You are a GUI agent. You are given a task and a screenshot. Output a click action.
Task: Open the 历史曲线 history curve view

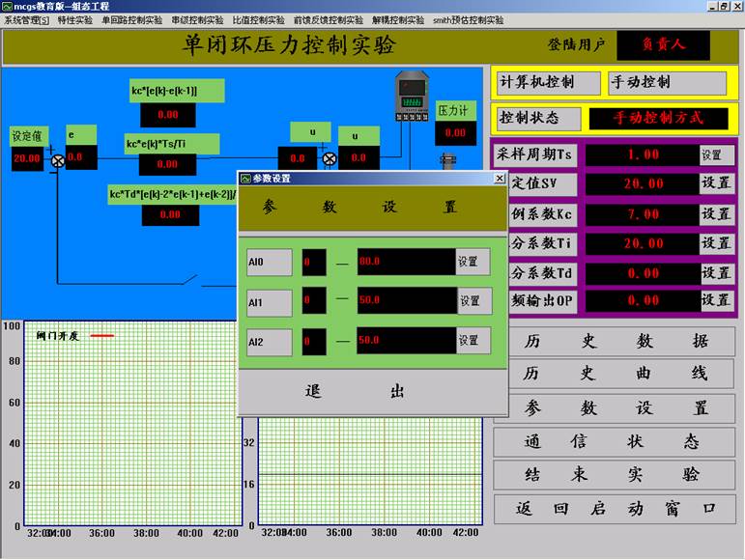point(615,374)
